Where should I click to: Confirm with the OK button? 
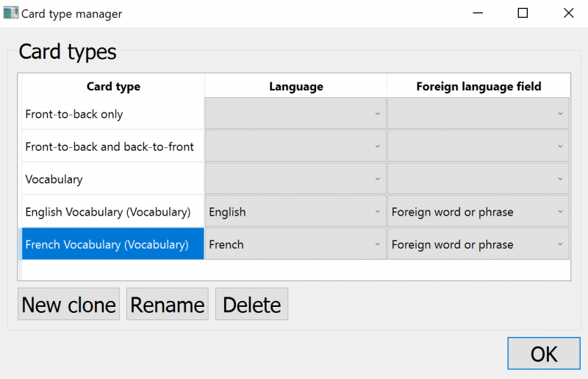(x=544, y=353)
